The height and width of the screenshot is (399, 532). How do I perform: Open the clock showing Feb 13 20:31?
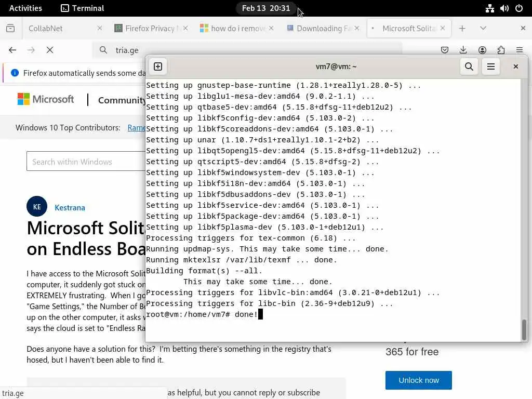(x=266, y=8)
